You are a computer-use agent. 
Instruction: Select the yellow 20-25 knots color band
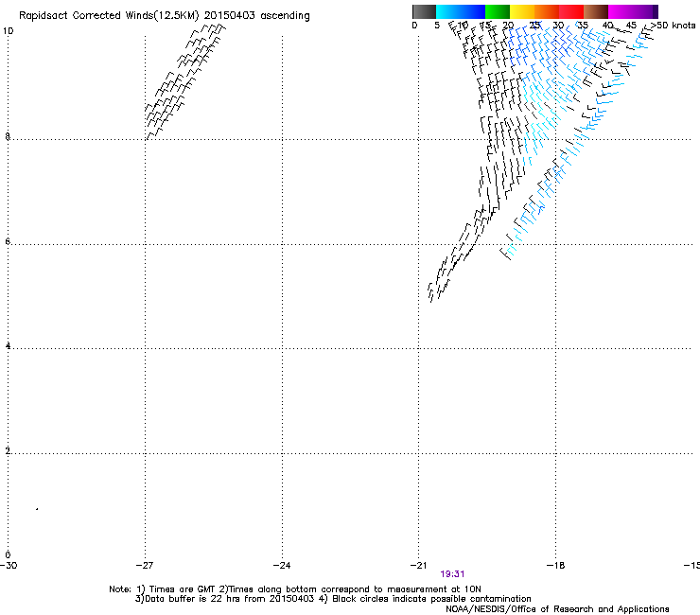522,11
